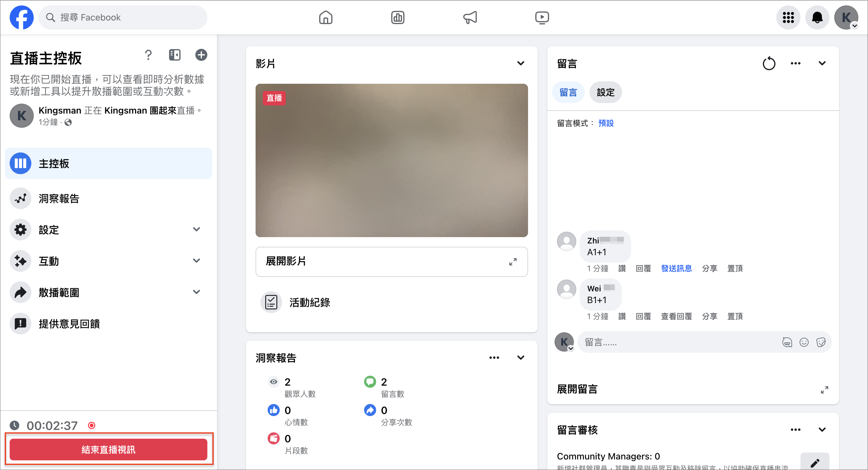
Task: Toggle the panel layout icon beside help
Action: (x=175, y=55)
